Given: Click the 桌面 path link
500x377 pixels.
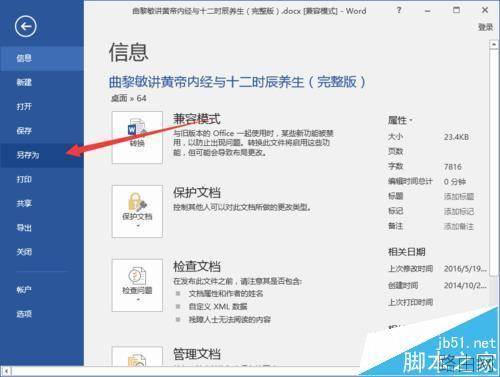Looking at the screenshot, I should tap(119, 98).
